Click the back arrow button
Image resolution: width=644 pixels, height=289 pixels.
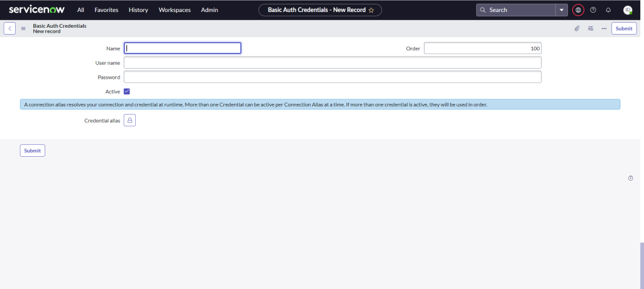point(10,28)
